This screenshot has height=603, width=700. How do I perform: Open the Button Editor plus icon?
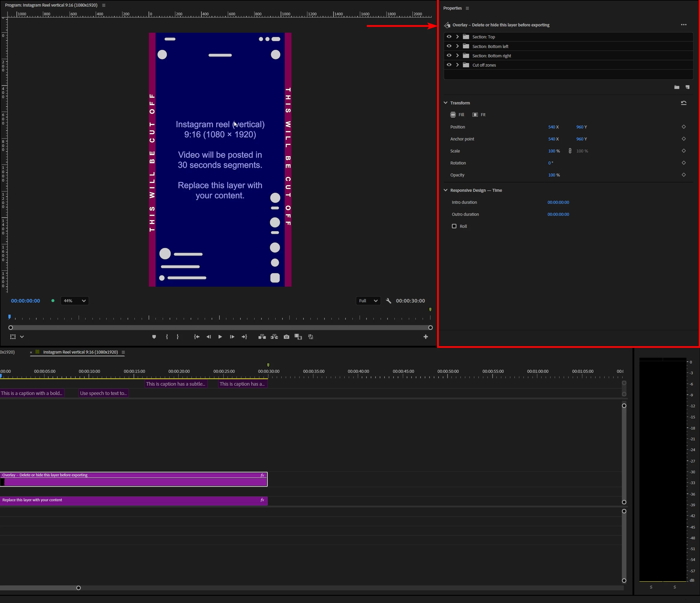point(426,337)
